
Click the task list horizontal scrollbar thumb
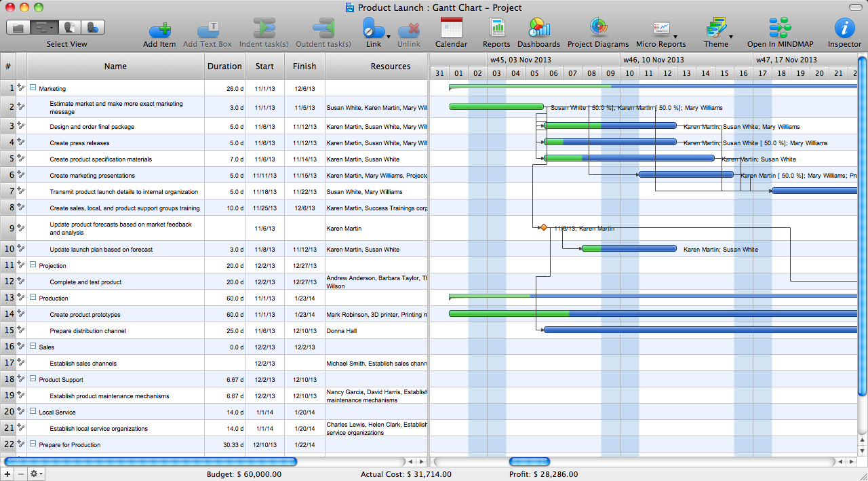coord(151,462)
